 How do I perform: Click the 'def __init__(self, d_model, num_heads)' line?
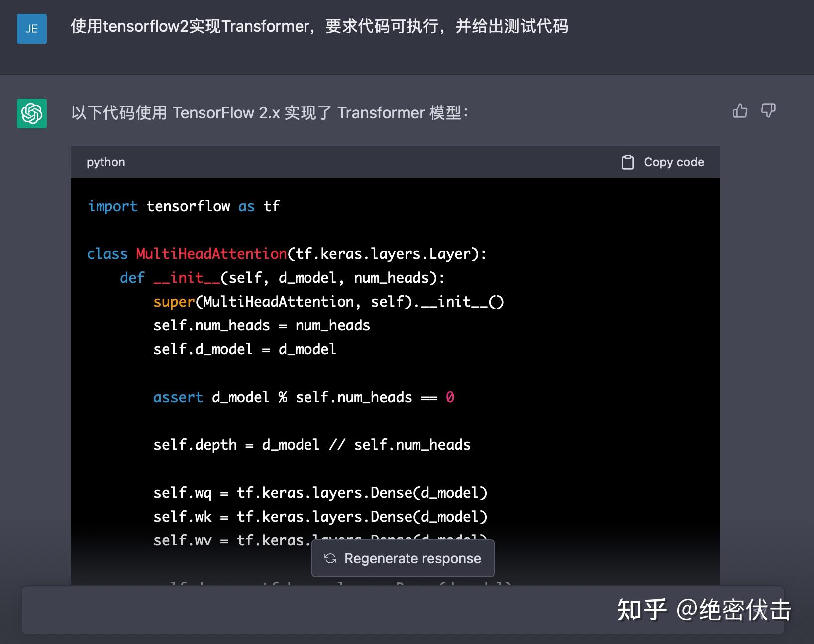point(283,278)
